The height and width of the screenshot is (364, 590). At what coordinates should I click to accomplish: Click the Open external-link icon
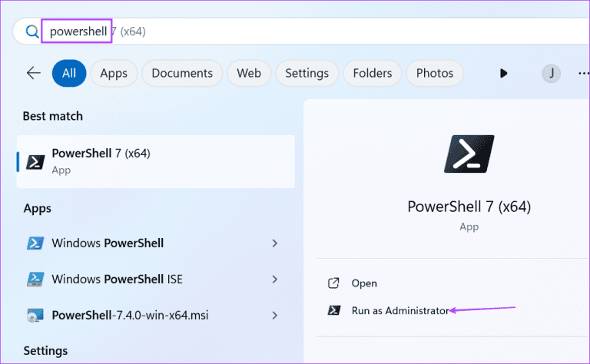(333, 283)
